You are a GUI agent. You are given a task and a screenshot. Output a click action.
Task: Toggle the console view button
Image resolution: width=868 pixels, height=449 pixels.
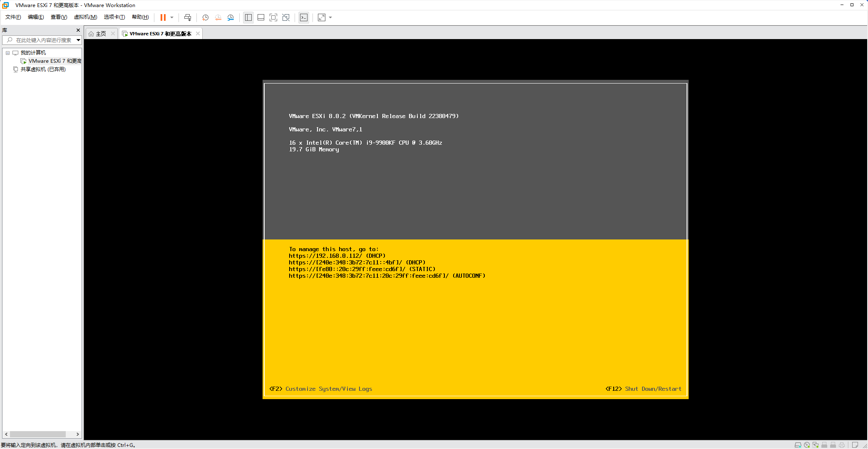pos(304,17)
